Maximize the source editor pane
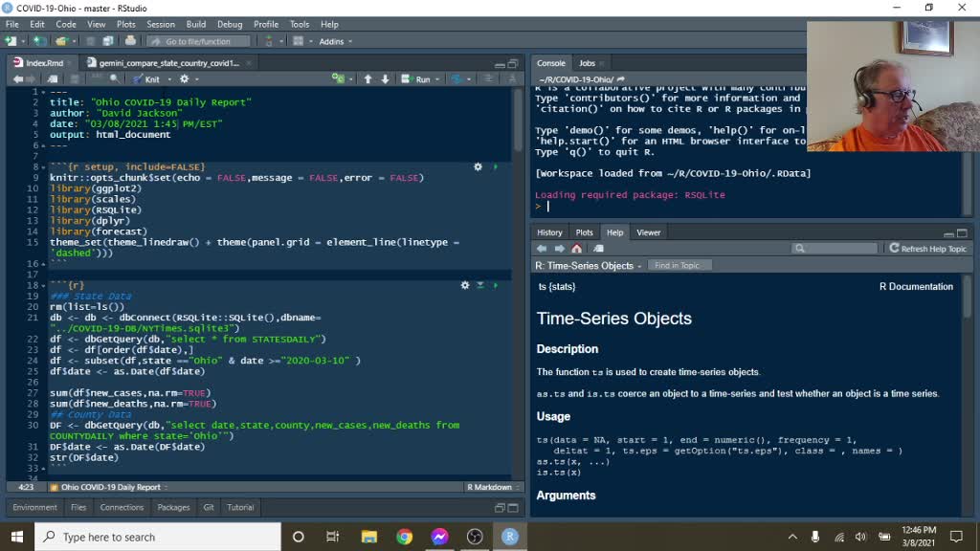 point(513,64)
